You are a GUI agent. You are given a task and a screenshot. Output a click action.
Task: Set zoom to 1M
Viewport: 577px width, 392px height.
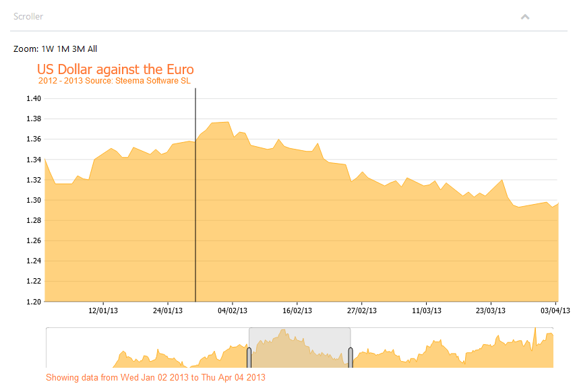point(63,49)
